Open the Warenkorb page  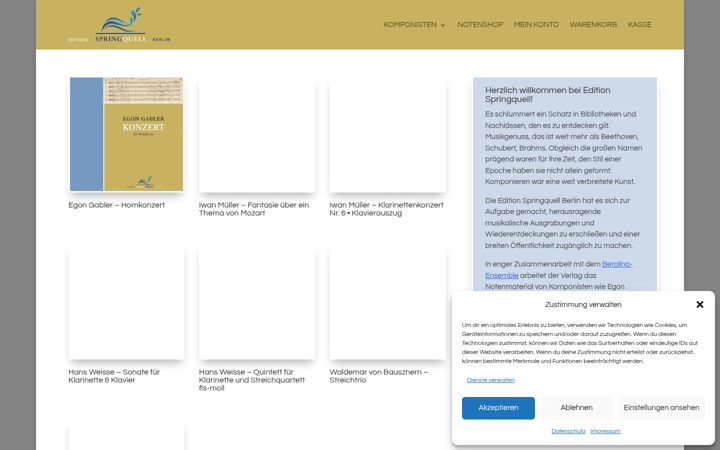(593, 25)
